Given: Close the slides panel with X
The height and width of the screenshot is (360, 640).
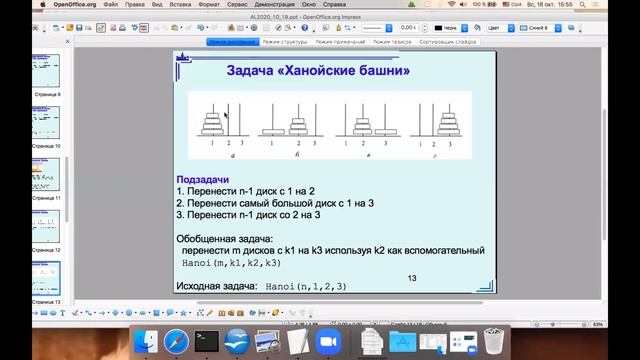Looking at the screenshot, I should coord(67,41).
